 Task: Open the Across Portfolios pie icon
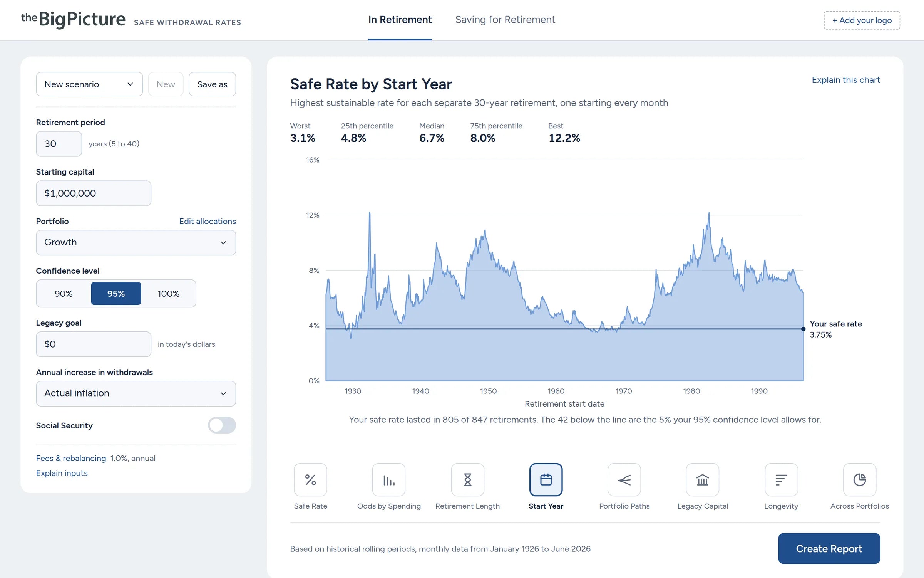click(860, 479)
